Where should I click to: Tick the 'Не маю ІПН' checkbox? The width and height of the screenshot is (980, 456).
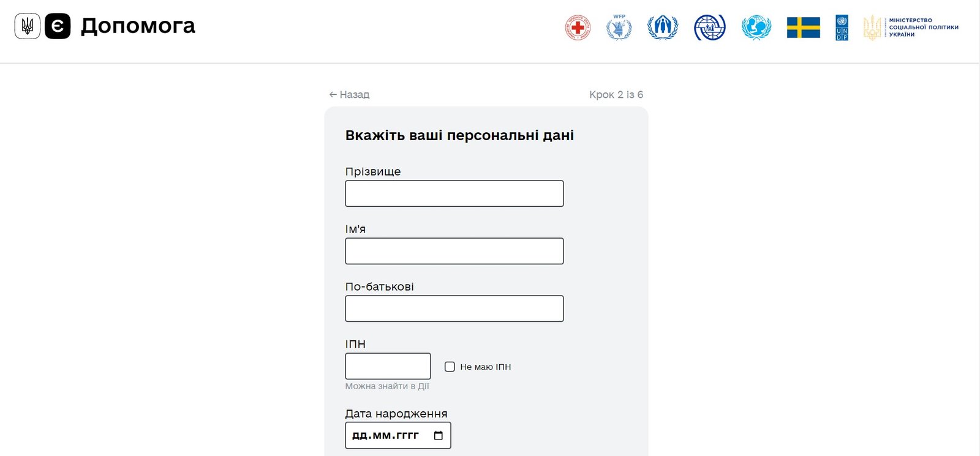pyautogui.click(x=450, y=367)
